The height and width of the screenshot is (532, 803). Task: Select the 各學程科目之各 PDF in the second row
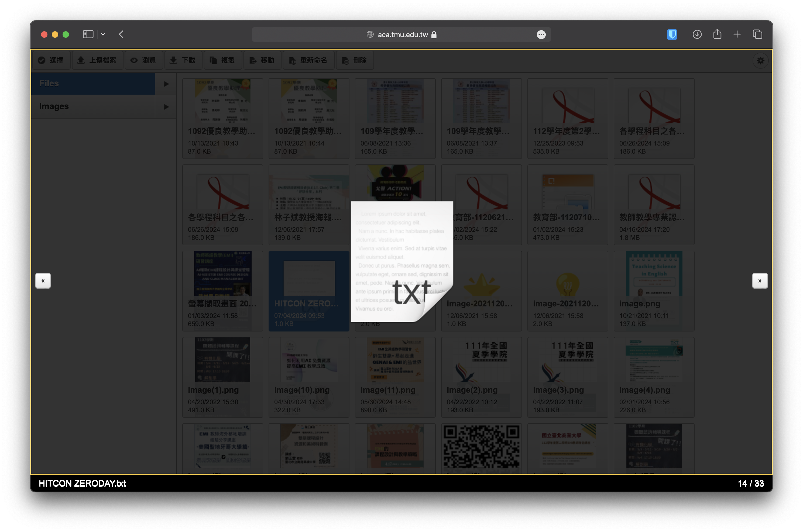(x=223, y=205)
